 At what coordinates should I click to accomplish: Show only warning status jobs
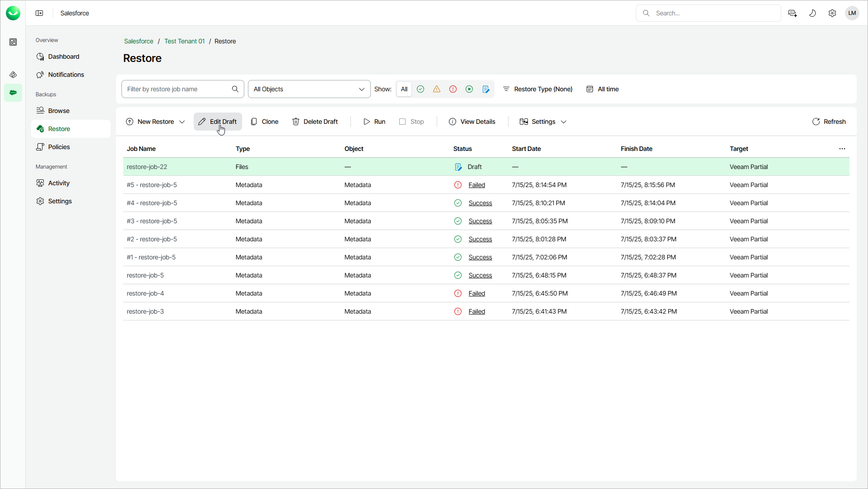(436, 89)
